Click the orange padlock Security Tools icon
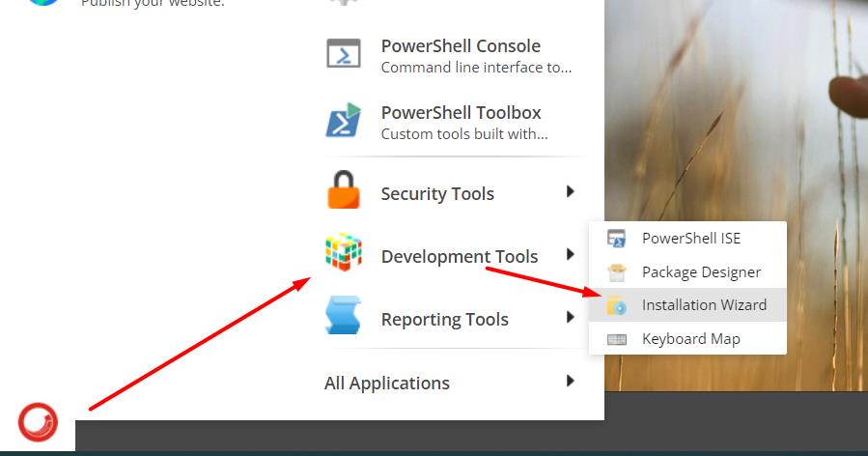Screen dimensions: 868x456 [x=343, y=189]
